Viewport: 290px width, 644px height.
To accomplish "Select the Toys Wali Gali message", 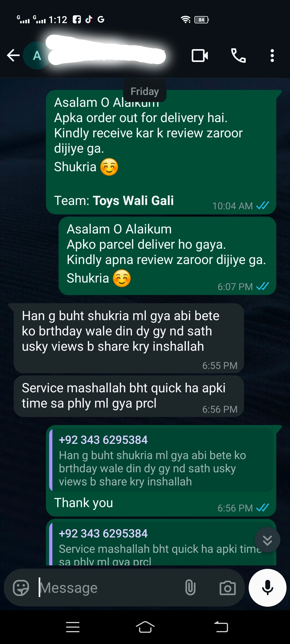I will [x=161, y=152].
